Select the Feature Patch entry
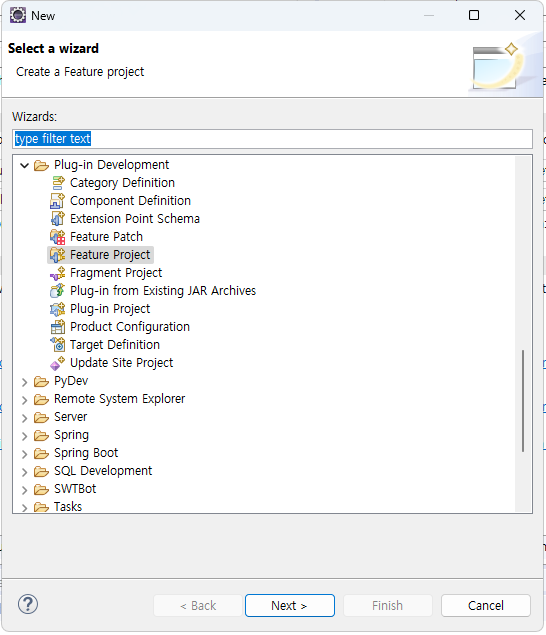Viewport: 546px width, 635px height. [106, 237]
